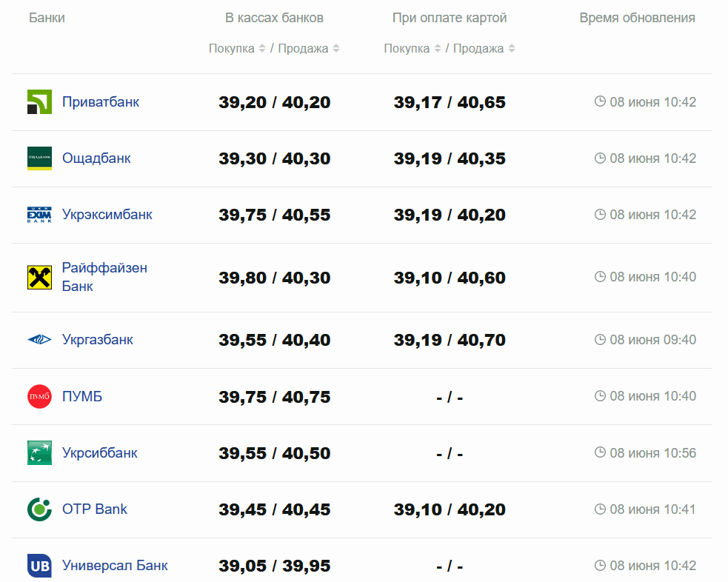The width and height of the screenshot is (728, 582).
Task: Open the Ощадбанк bank page
Action: click(96, 158)
